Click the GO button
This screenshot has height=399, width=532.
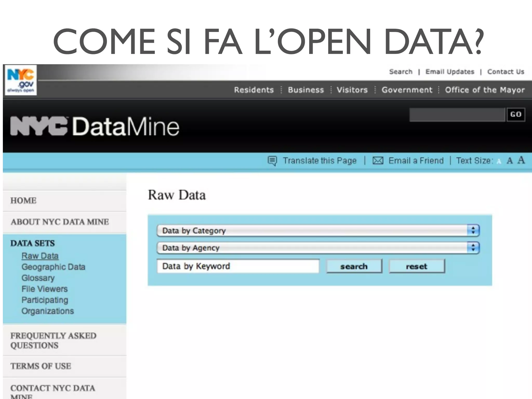click(516, 115)
